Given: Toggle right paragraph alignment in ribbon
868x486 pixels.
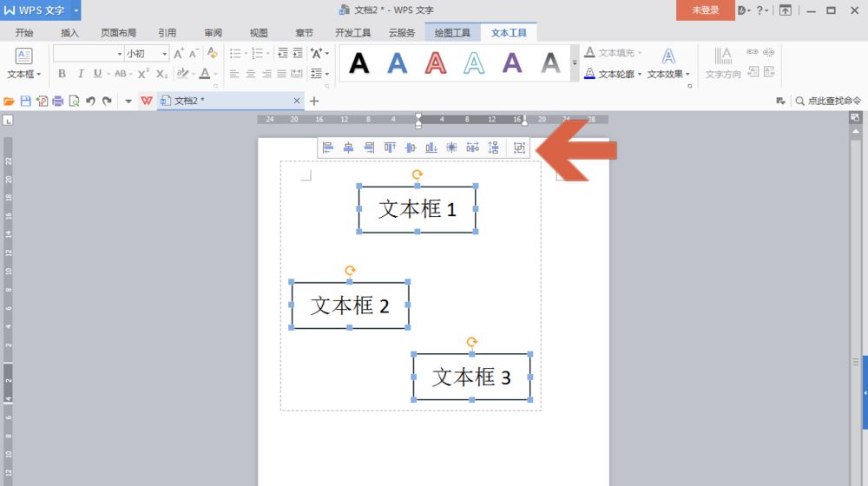Looking at the screenshot, I should [266, 73].
